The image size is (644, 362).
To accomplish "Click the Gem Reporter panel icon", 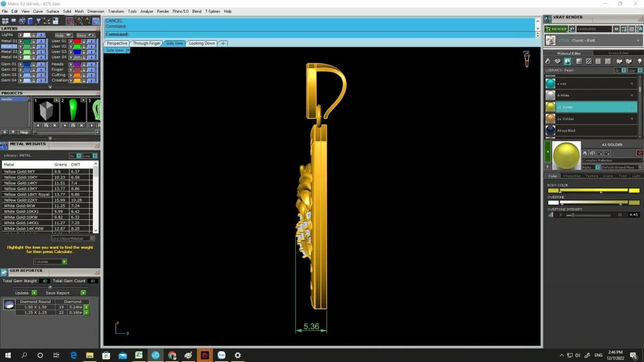I will click(x=4, y=272).
